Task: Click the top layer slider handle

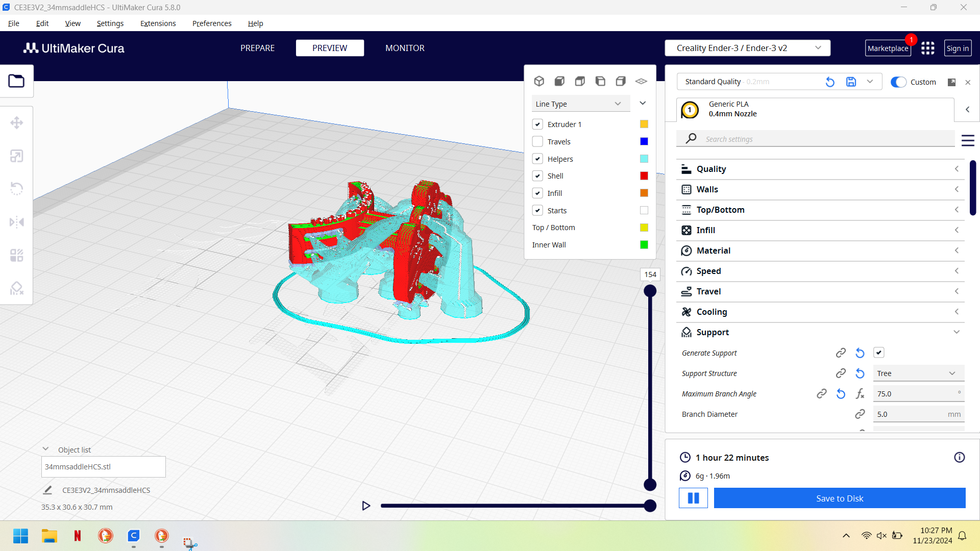Action: click(650, 291)
